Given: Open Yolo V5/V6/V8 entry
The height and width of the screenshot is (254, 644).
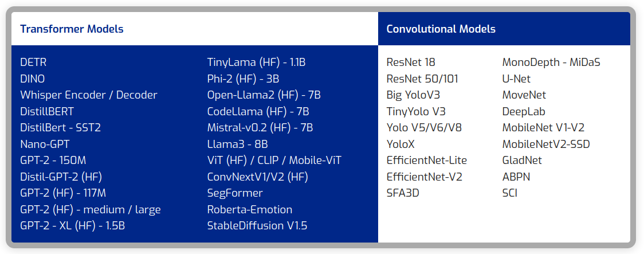Looking at the screenshot, I should click(x=424, y=128).
